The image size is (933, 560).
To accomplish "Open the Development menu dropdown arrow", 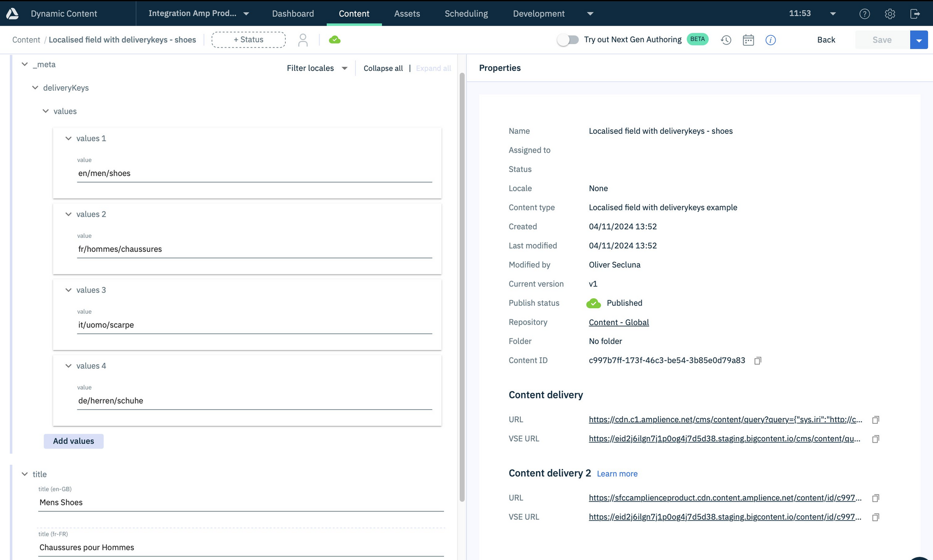I will point(590,14).
